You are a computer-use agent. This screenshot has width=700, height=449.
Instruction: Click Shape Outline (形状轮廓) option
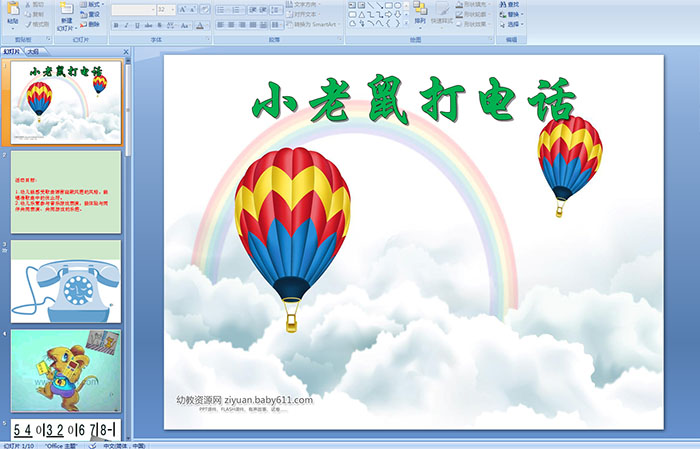[473, 14]
